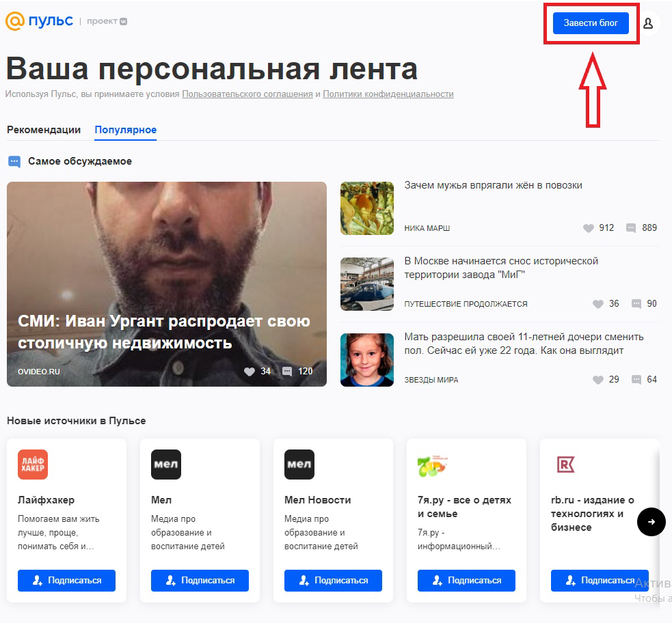Open headline СМИ: Иван Ургант распродает
The height and width of the screenshot is (623, 672).
(163, 332)
